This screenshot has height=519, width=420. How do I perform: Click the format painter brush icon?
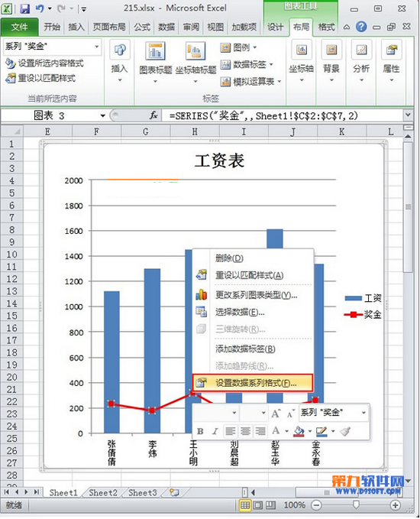coord(345,431)
